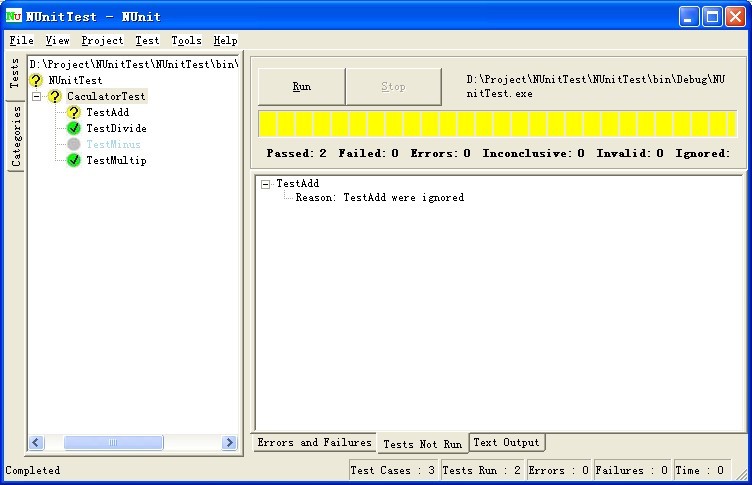Click the yellow test progress bar

click(x=497, y=124)
